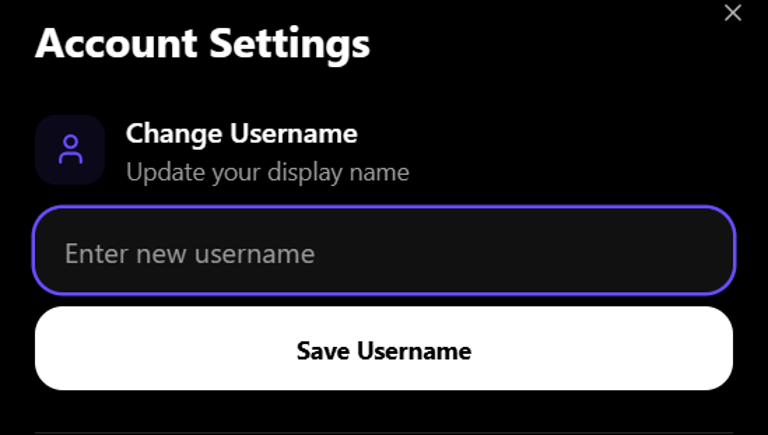Click the Enter new username placeholder text
The height and width of the screenshot is (435, 768).
(190, 254)
